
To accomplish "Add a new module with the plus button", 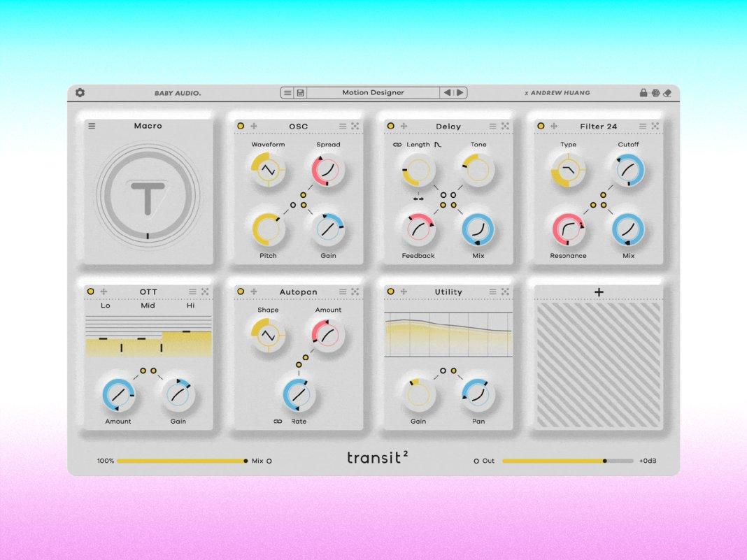I will 599,292.
